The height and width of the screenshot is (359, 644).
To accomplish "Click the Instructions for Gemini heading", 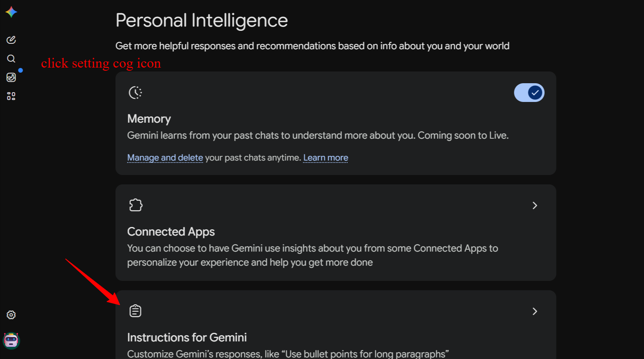I will 187,338.
